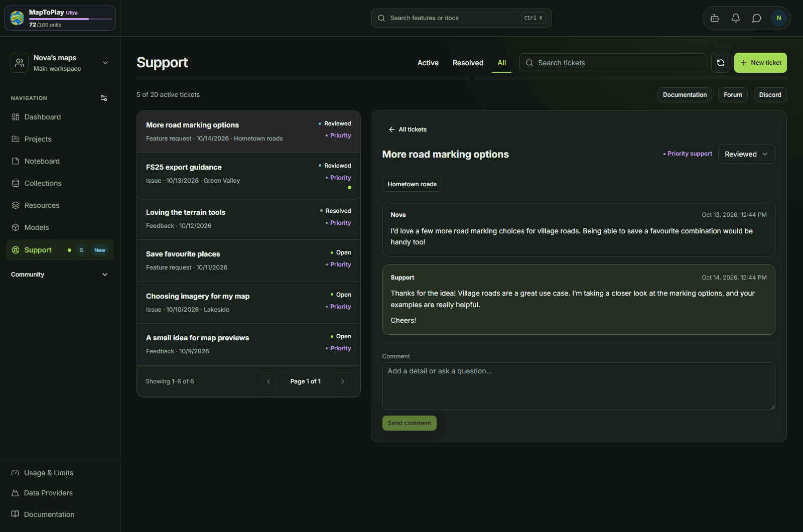Open the Loving the terrain tools ticket

pyautogui.click(x=248, y=219)
